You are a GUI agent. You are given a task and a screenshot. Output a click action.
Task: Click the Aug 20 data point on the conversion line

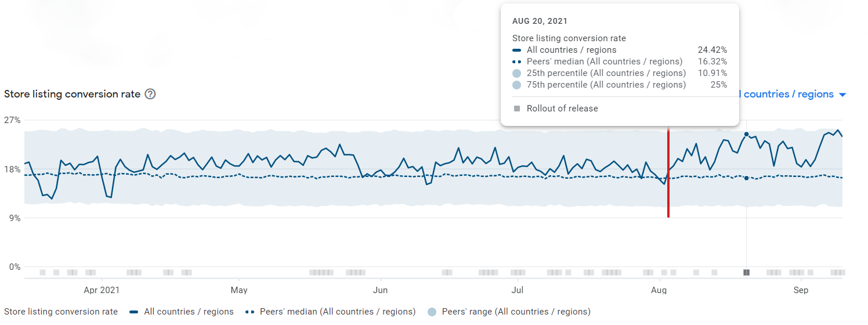(746, 134)
